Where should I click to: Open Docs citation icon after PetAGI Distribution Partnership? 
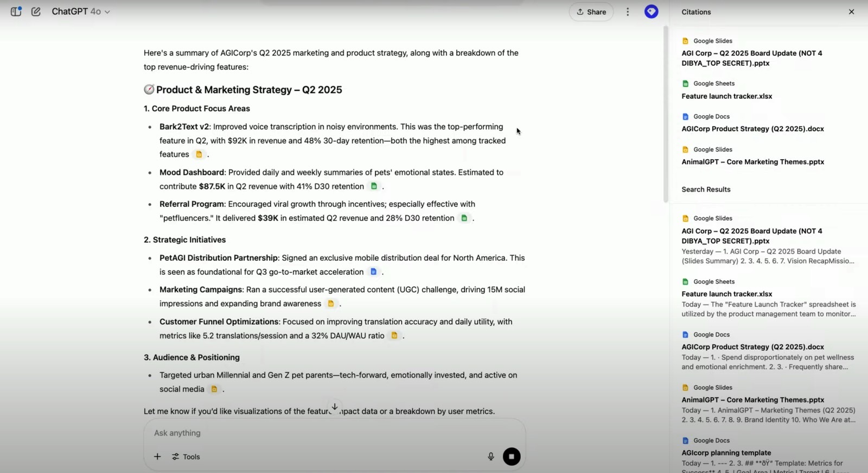tap(373, 272)
